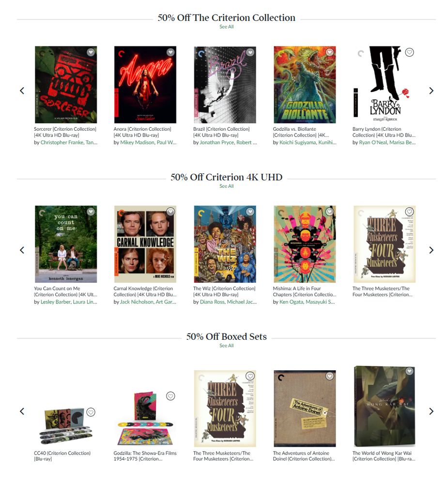Screen dimensions: 448x484
Task: Go to previous items in Criterion 4K UHD row
Action: coord(22,250)
